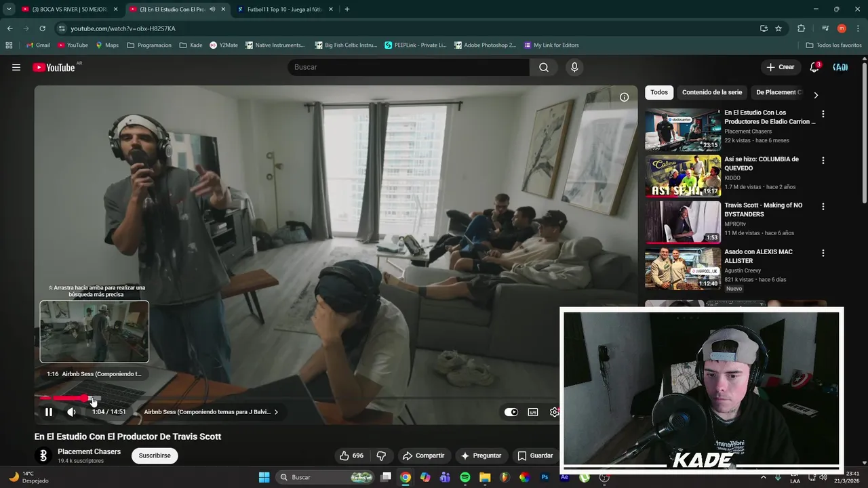The height and width of the screenshot is (488, 868).
Task: Click the Install app icon in address bar
Action: [764, 28]
